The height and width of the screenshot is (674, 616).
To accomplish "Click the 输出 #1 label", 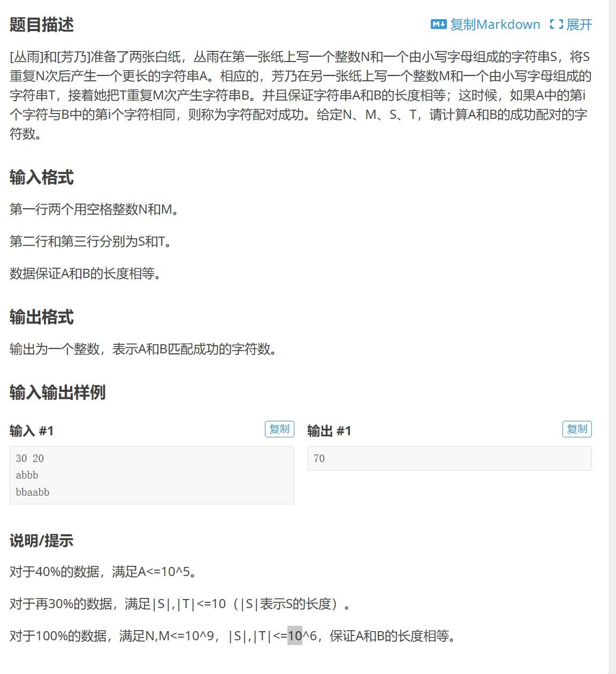I will [329, 430].
